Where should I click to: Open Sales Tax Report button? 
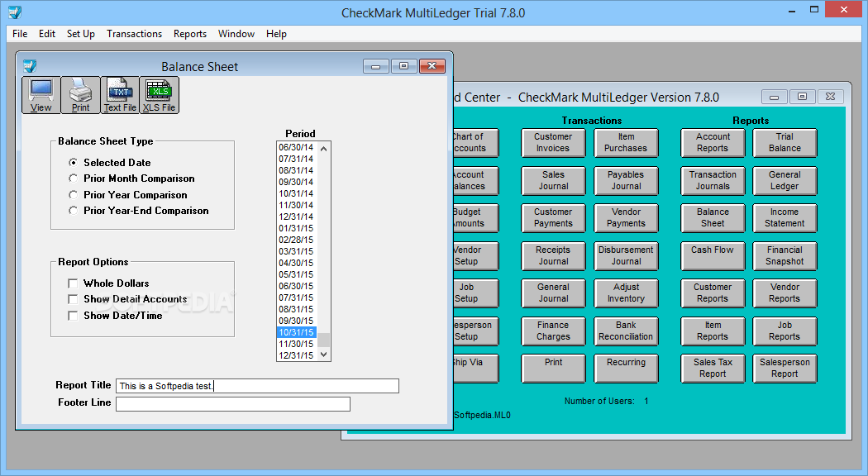click(x=713, y=368)
